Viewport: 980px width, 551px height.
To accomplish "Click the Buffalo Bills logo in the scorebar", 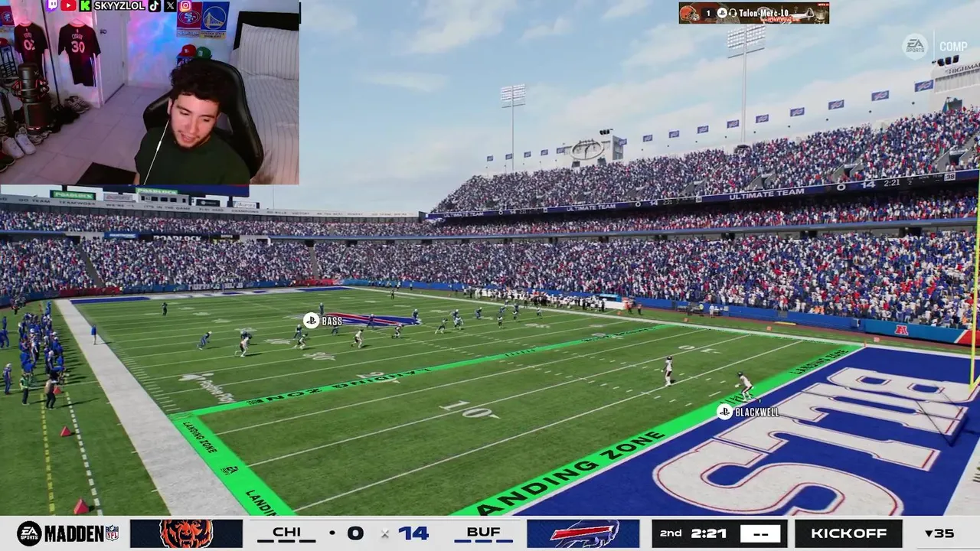I will point(583,533).
